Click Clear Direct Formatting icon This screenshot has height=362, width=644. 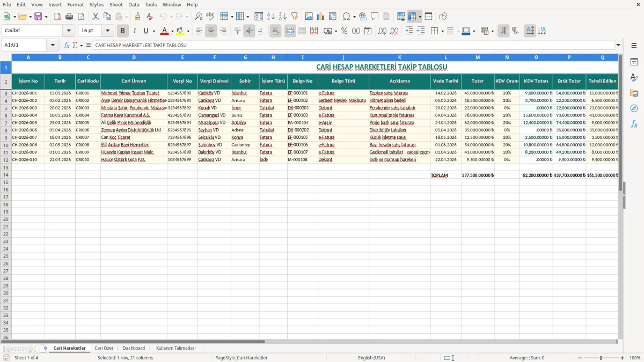[150, 17]
